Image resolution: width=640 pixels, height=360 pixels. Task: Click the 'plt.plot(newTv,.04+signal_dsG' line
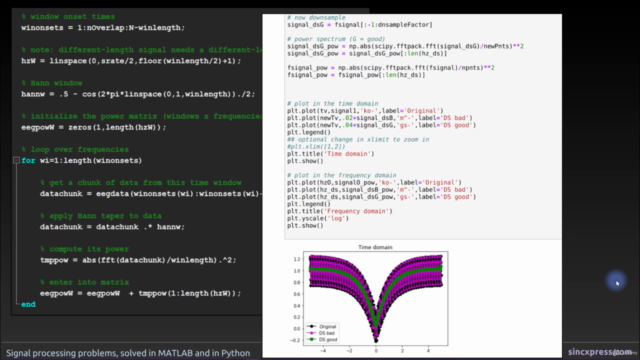pyautogui.click(x=381, y=125)
